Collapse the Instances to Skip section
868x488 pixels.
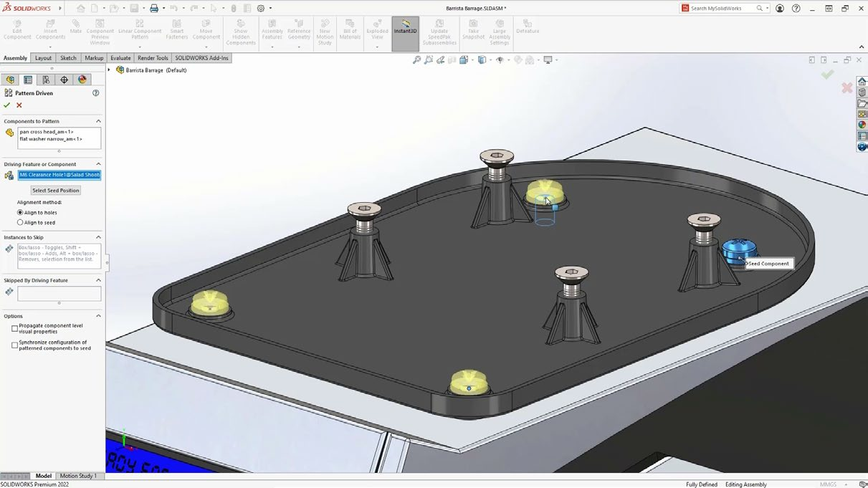pos(98,237)
